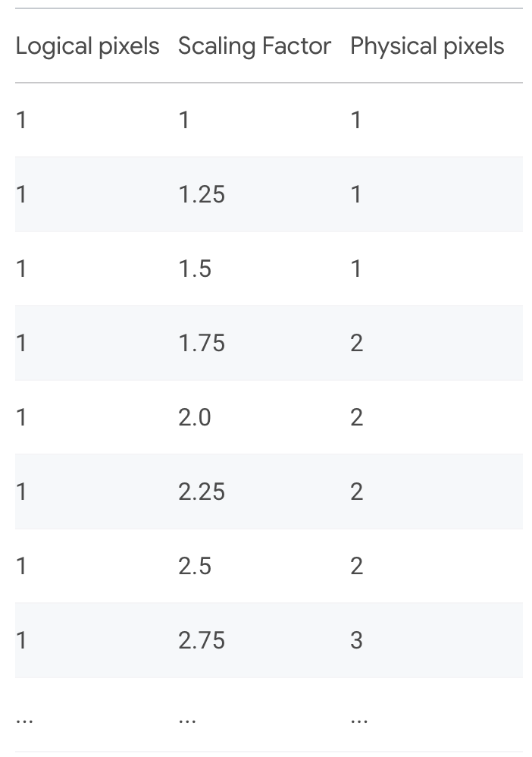Click logical pixels value in 1.5 row
This screenshot has height=757, width=532.
(x=20, y=269)
